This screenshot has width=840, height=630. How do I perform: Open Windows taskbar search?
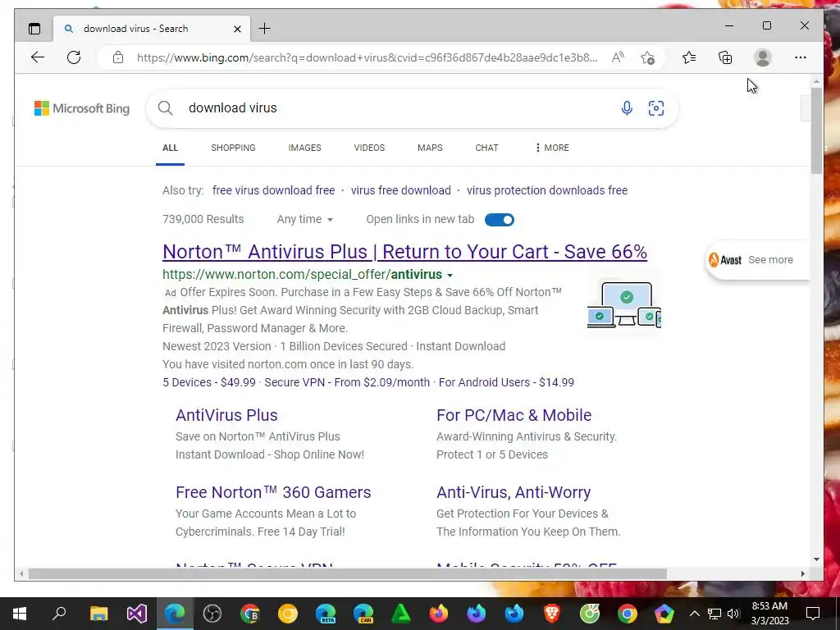(59, 614)
